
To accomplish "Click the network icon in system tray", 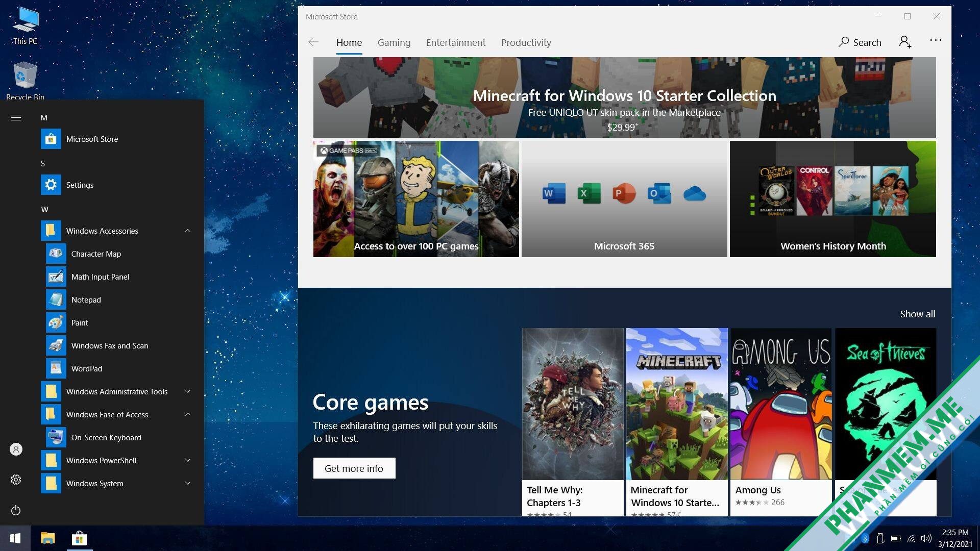I will 912,538.
